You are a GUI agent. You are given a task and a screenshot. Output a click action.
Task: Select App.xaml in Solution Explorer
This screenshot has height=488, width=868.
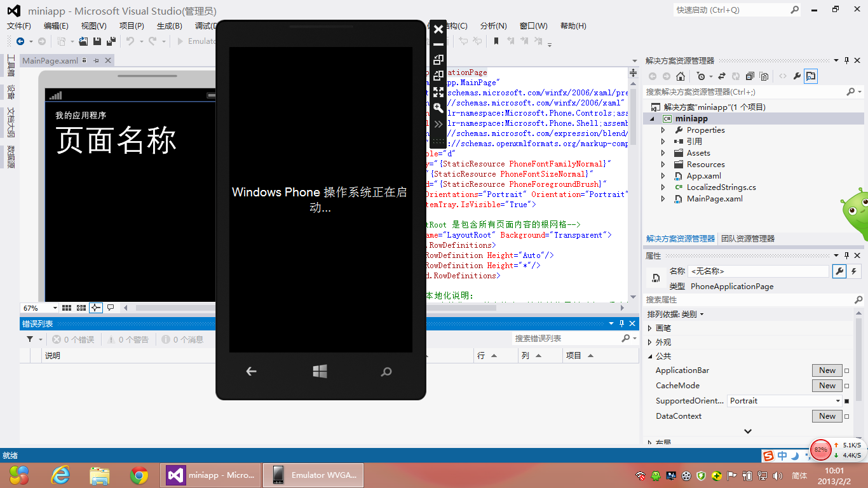pos(703,176)
